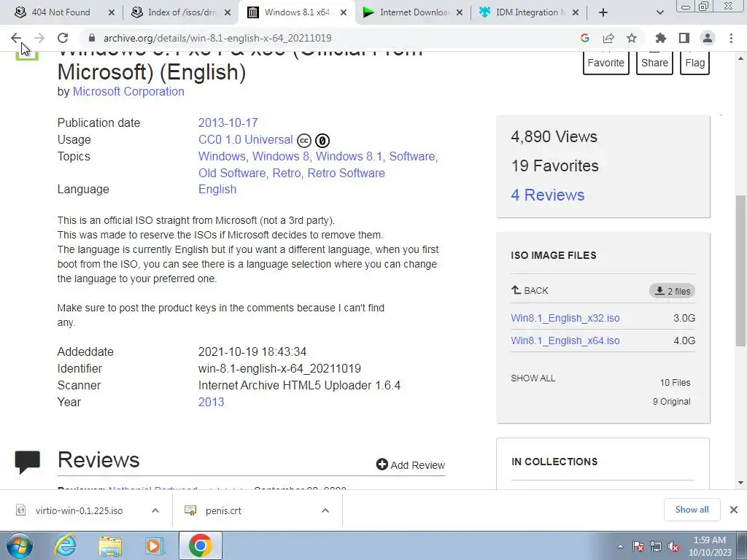
Task: Open the English language link
Action: coord(217,189)
